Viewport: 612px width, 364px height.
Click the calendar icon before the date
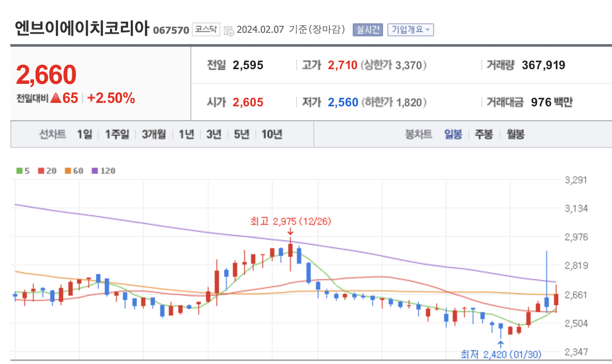point(229,30)
